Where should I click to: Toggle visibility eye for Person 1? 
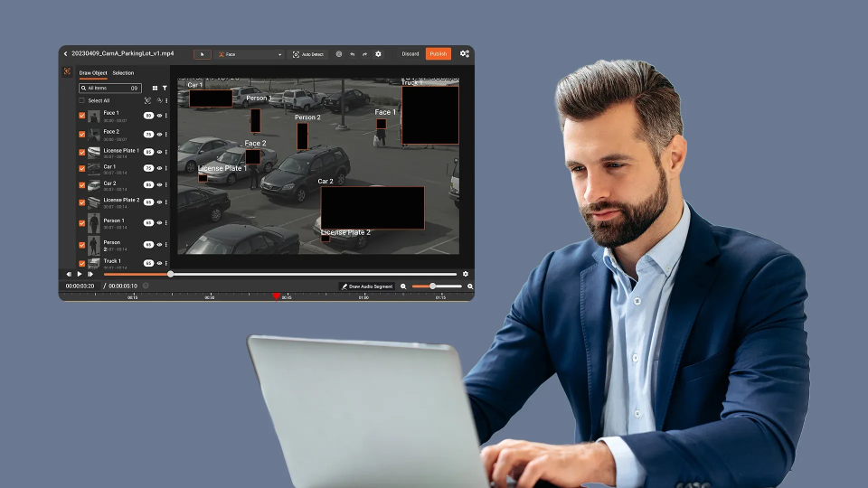click(159, 222)
